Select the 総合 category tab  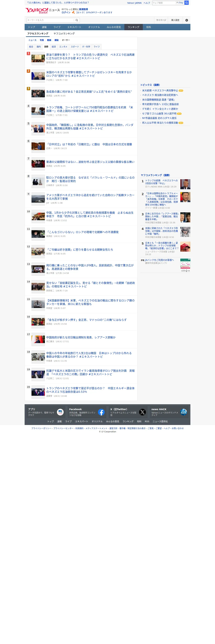tap(31, 47)
